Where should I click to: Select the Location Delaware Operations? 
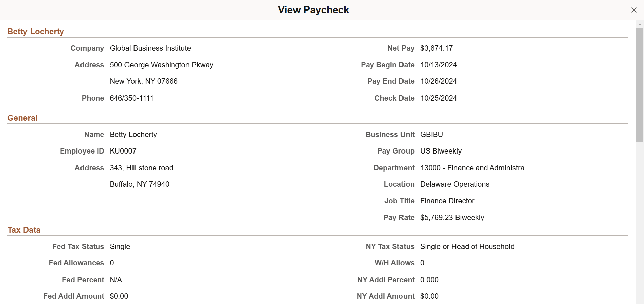455,184
